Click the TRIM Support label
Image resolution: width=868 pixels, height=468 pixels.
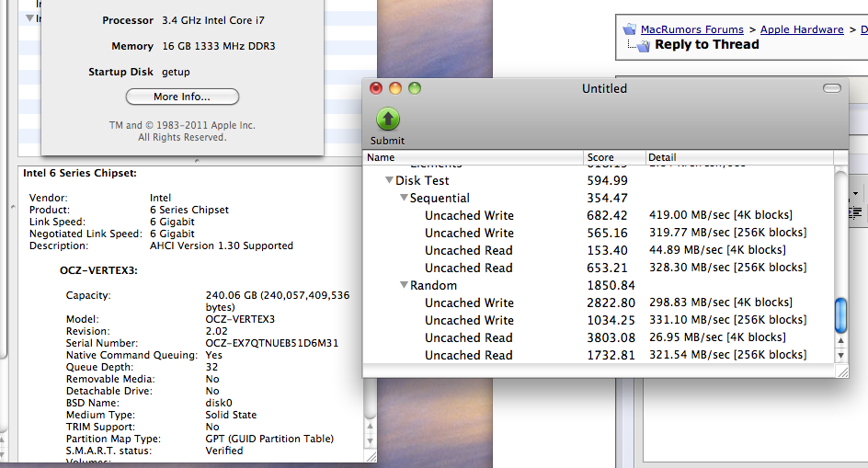coord(100,427)
